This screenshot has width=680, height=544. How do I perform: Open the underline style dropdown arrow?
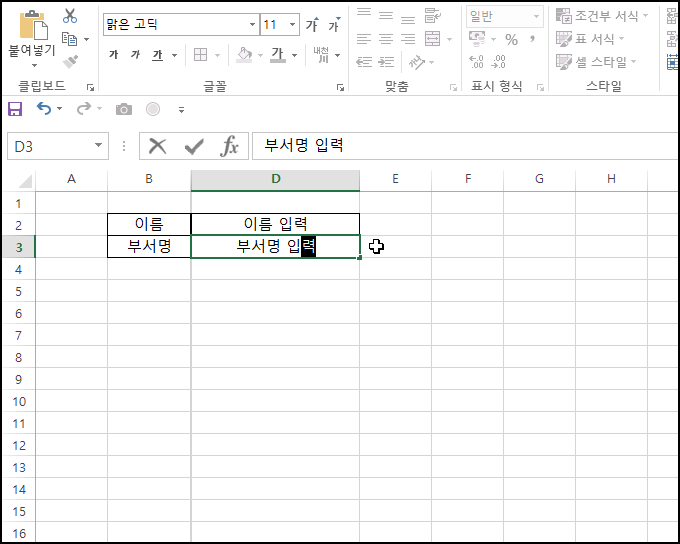pyautogui.click(x=174, y=55)
